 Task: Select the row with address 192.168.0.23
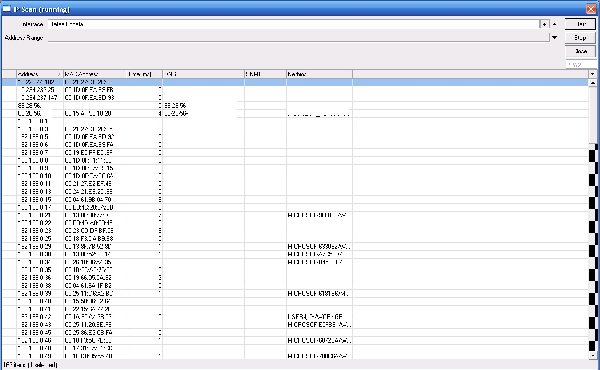coord(295,231)
